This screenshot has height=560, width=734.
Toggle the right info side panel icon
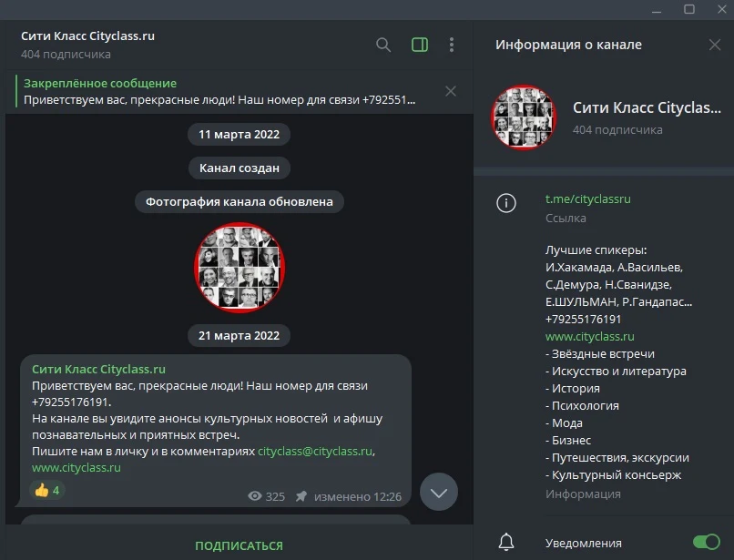[x=420, y=45]
